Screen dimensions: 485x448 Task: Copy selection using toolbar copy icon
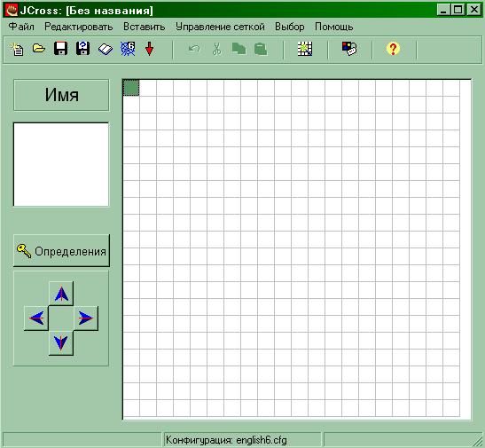click(x=239, y=49)
